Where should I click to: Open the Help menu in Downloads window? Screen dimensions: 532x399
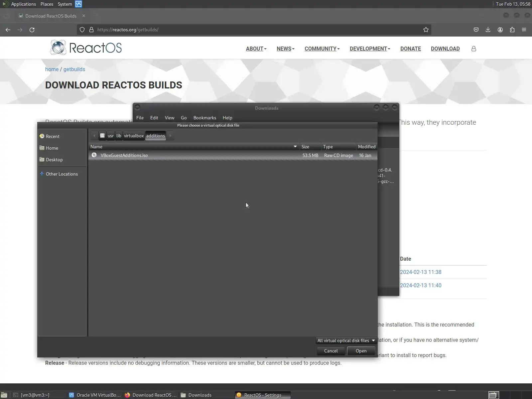[227, 118]
